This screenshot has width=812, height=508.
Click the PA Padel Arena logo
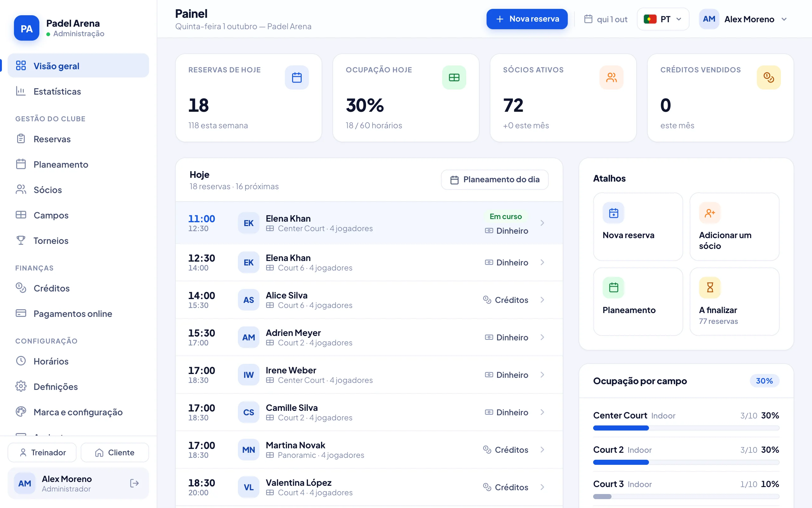(27, 28)
